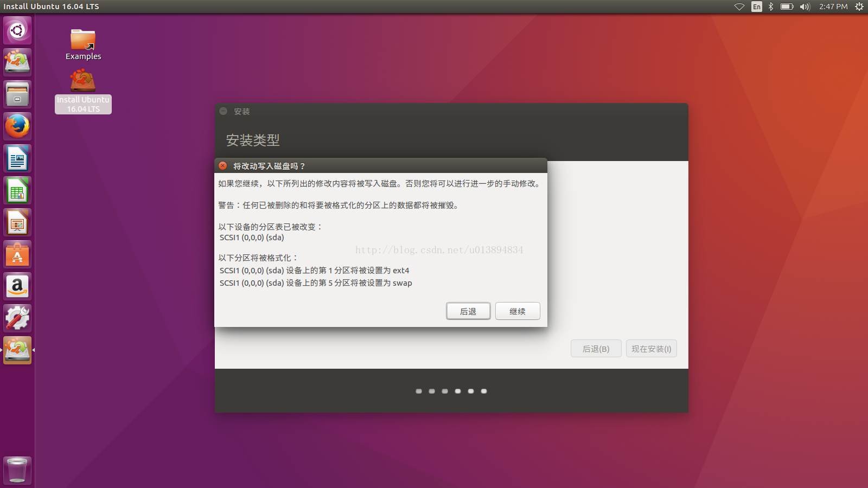Click the 现在安装(I) button
This screenshot has width=868, height=488.
point(652,349)
